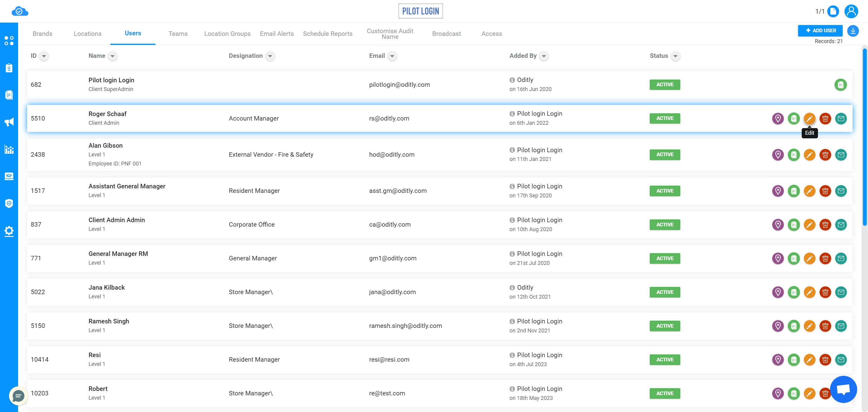Click the edit pencil icon for Ramesh Singh

[x=810, y=326]
